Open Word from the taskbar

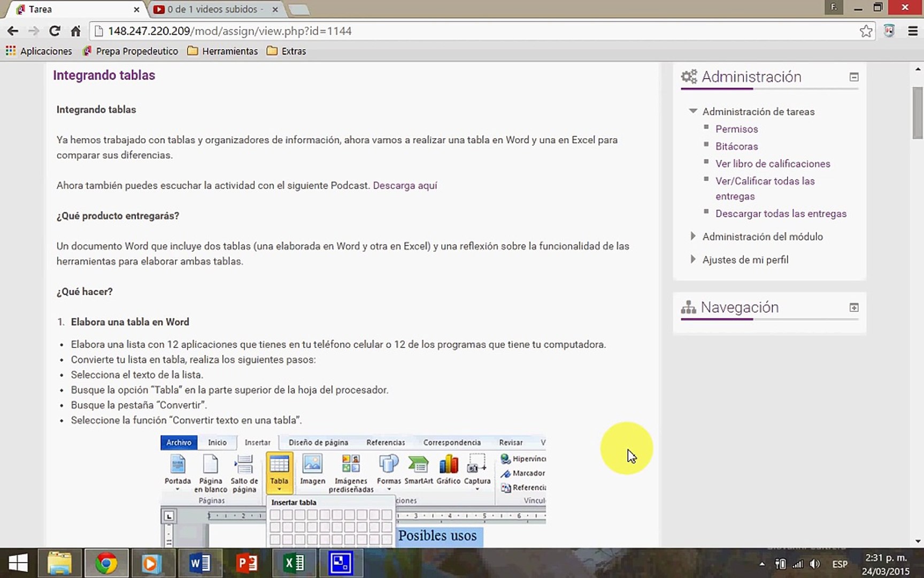(199, 563)
